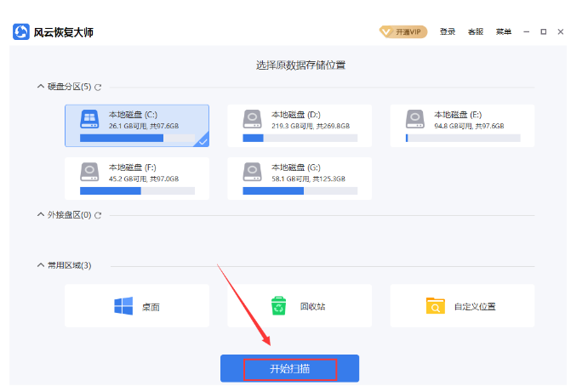The image size is (588, 386).
Task: Click the 选择原数据存储位置 heading
Action: coord(300,65)
